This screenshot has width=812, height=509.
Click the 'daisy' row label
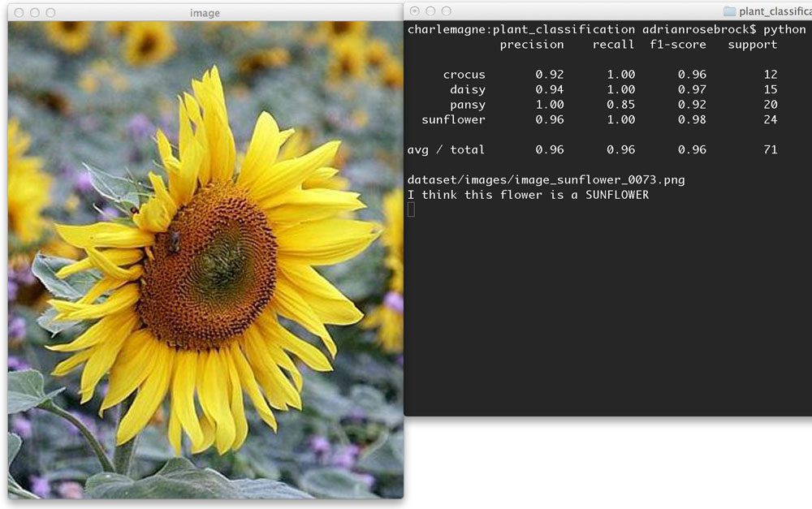[x=468, y=89]
